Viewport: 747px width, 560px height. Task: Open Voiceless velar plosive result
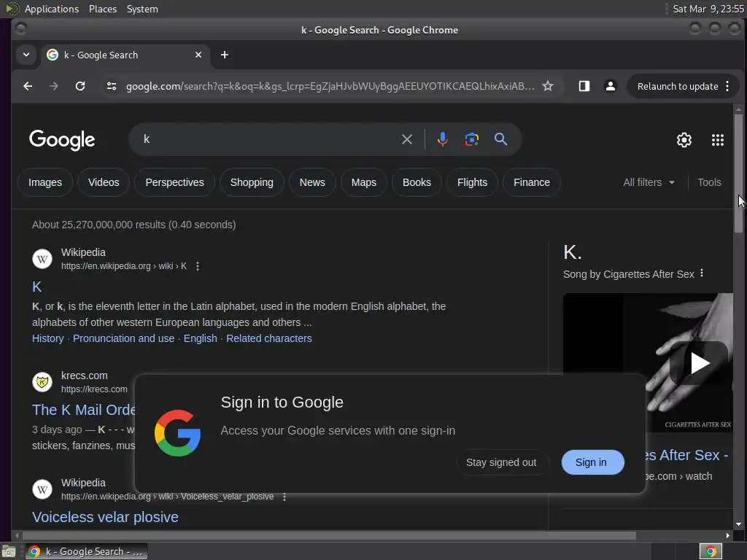pos(105,517)
